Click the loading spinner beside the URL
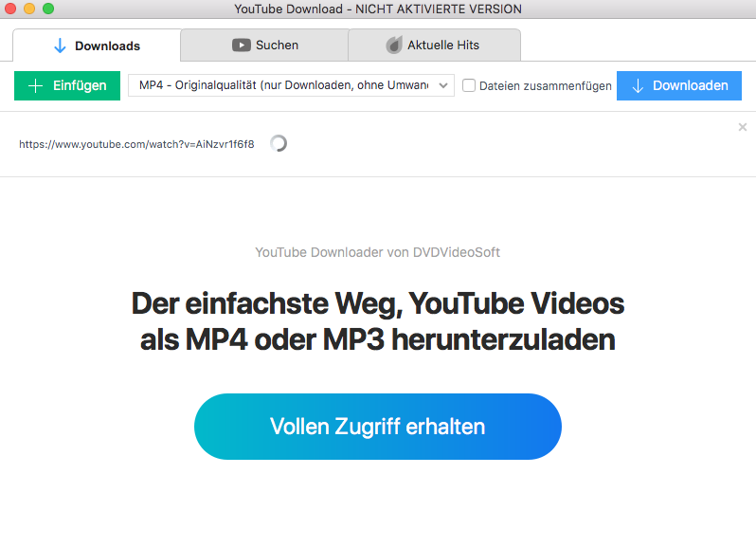The height and width of the screenshot is (547, 756). point(279,143)
